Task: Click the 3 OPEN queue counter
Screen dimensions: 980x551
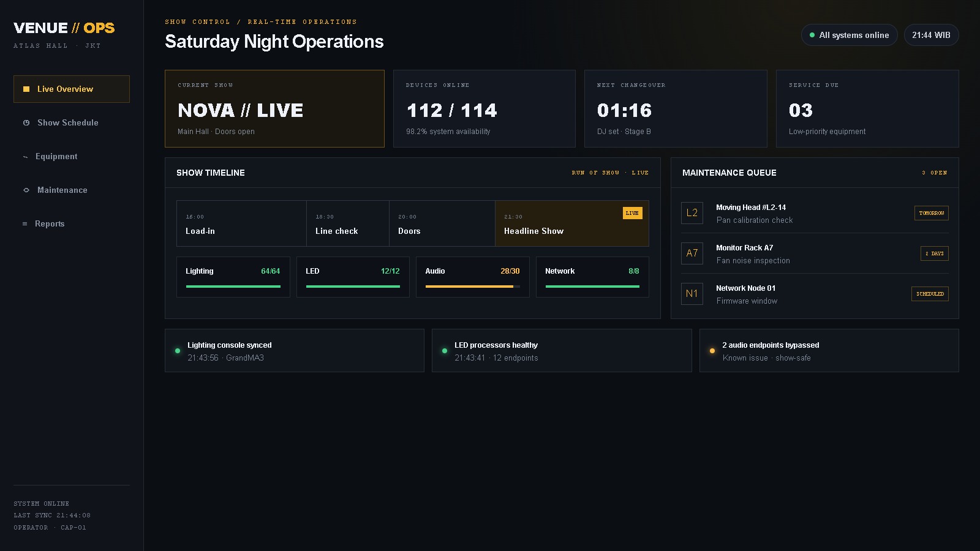Action: [x=935, y=173]
